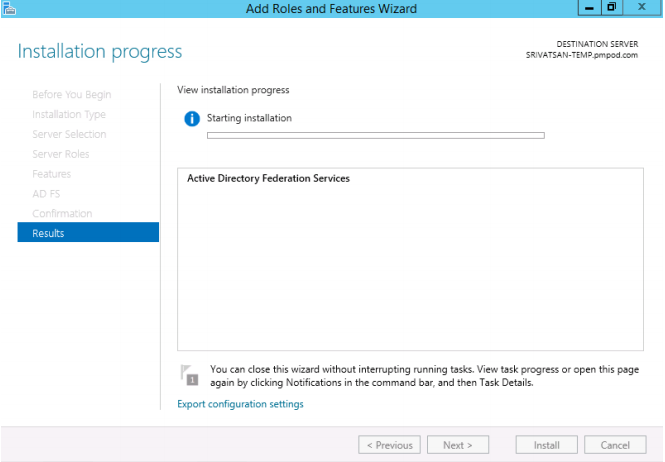
Task: Select the Features step
Action: coord(52,174)
